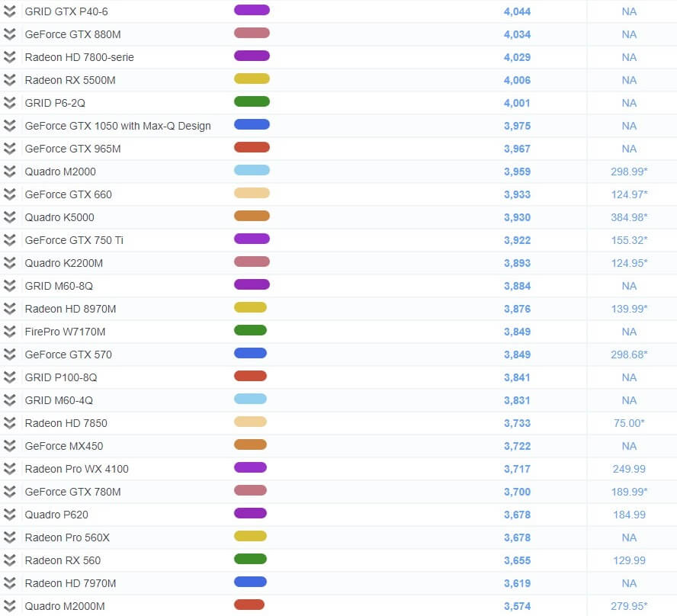Expand the GeForce MX450 row chevron
Image resolution: width=677 pixels, height=616 pixels.
(9, 446)
